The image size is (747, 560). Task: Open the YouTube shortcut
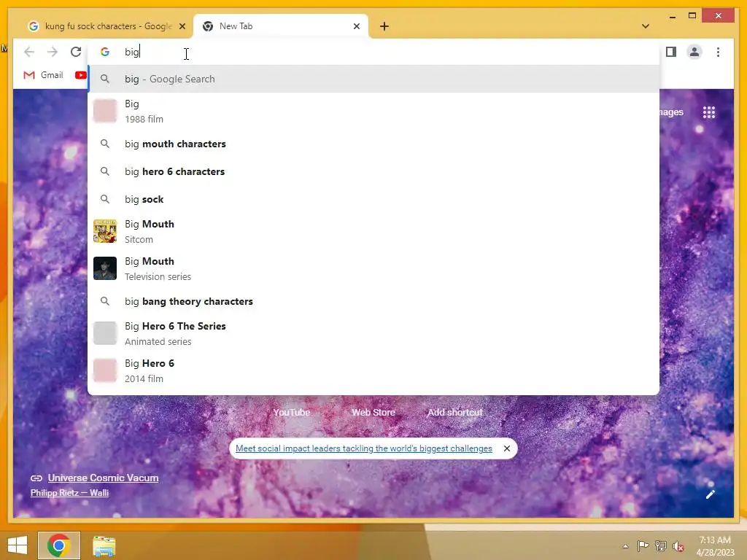coord(292,413)
